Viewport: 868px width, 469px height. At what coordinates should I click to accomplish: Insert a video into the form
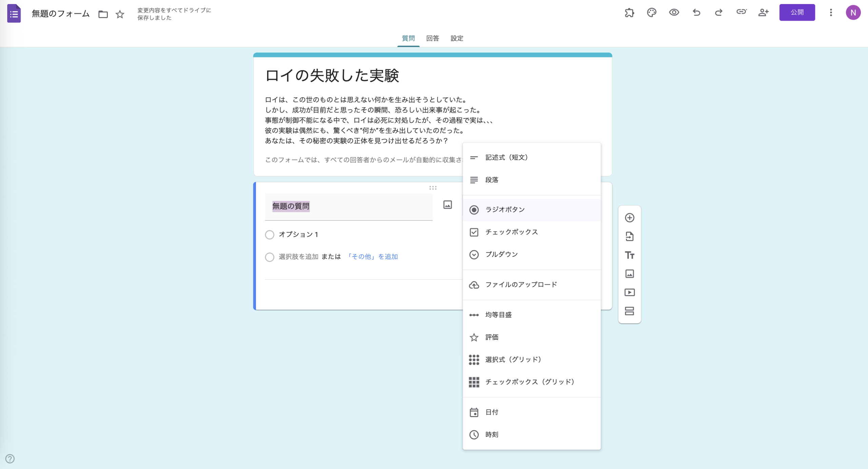(630, 292)
